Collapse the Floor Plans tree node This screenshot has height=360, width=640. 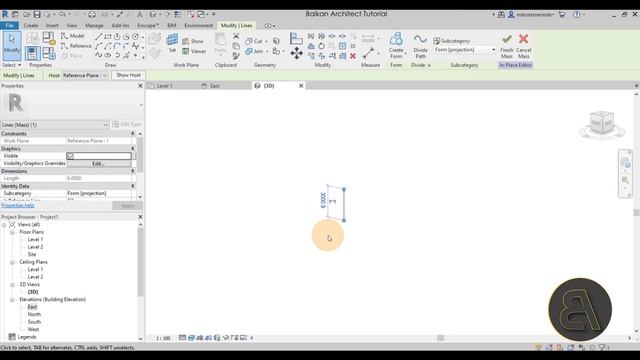click(x=12, y=232)
